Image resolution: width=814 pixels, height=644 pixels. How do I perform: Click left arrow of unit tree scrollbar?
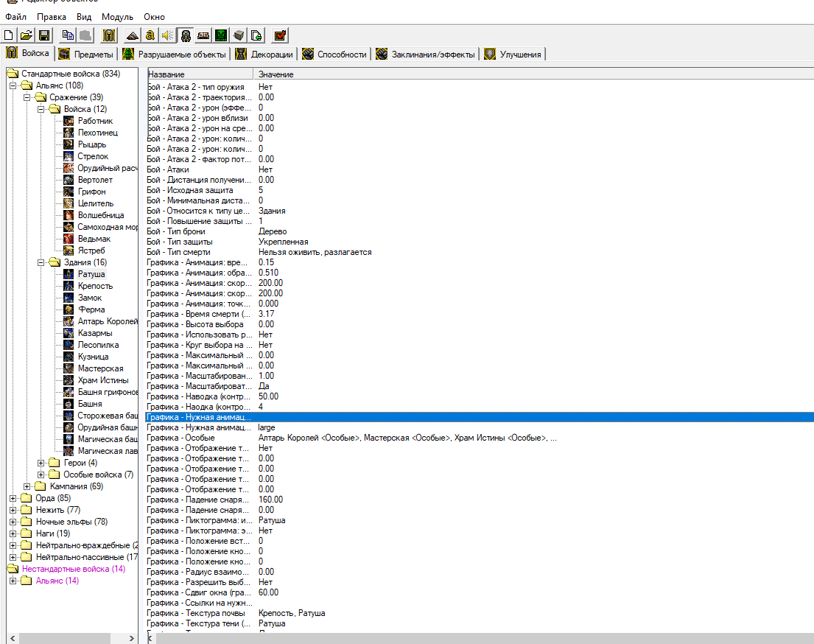click(x=13, y=638)
